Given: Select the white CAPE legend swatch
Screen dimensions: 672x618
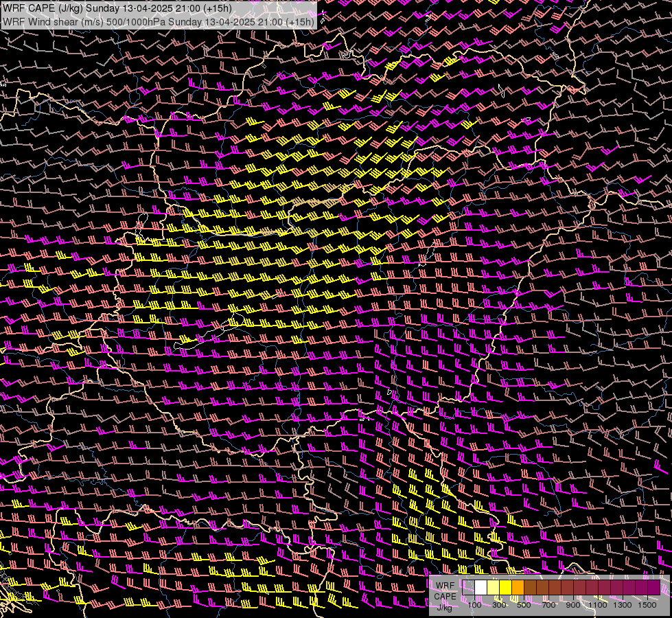Looking at the screenshot, I should click(481, 587).
